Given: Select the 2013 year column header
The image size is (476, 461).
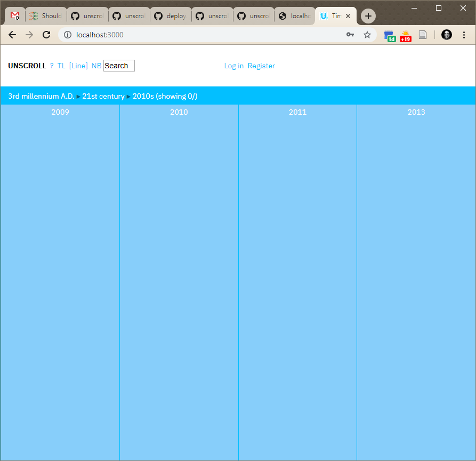Looking at the screenshot, I should coord(416,112).
